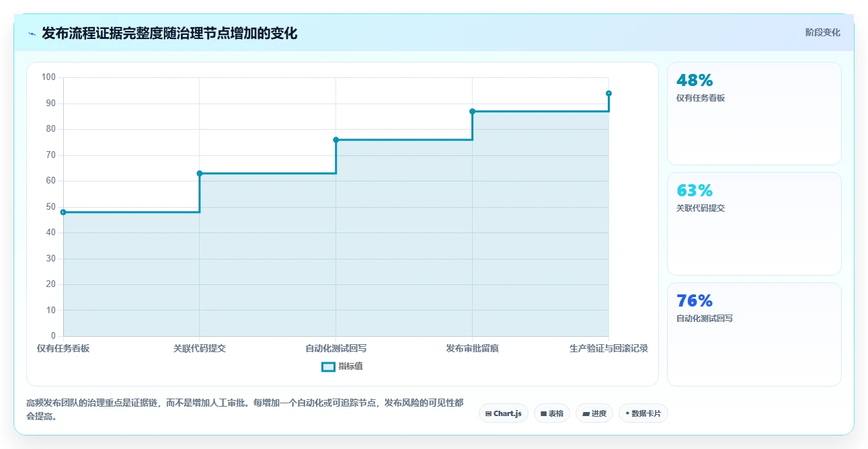Click the data point at value 87

(472, 112)
